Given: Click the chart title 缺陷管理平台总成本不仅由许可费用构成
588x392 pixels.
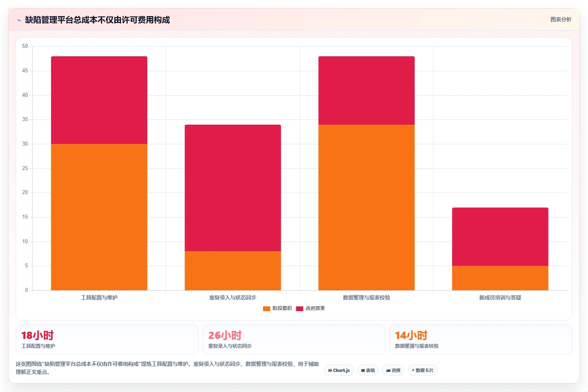Looking at the screenshot, I should pos(97,20).
